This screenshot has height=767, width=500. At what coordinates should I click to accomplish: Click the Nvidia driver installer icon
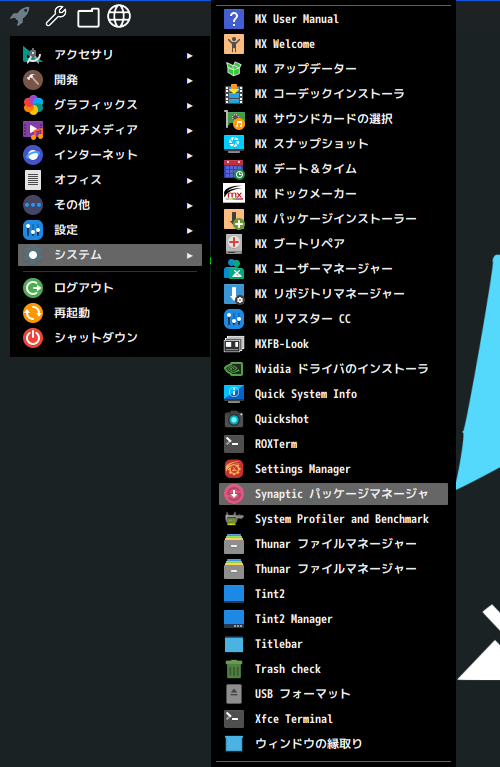point(234,369)
